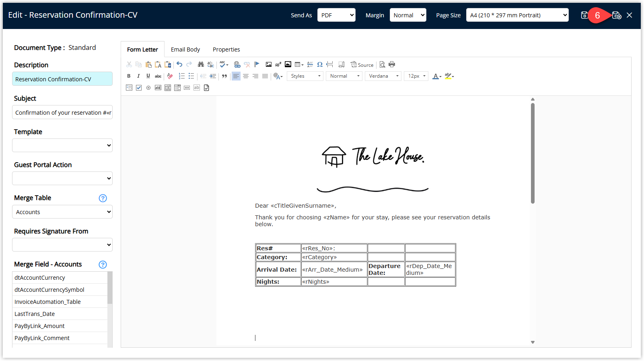Click Paste as plain text icon

tap(158, 64)
